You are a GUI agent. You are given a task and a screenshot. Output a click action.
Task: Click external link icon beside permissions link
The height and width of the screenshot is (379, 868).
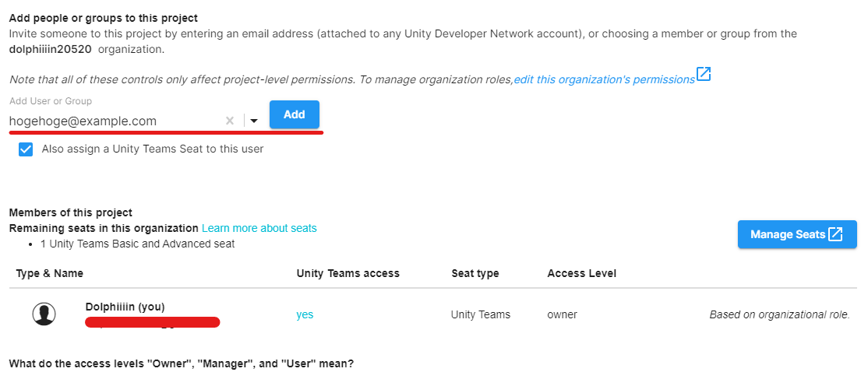click(704, 74)
